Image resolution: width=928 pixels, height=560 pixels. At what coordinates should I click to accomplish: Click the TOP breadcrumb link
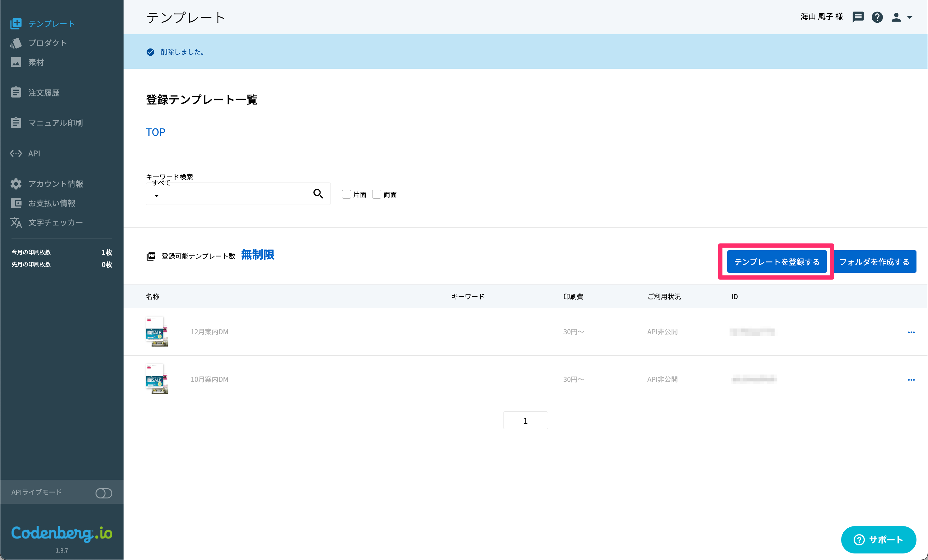(156, 132)
